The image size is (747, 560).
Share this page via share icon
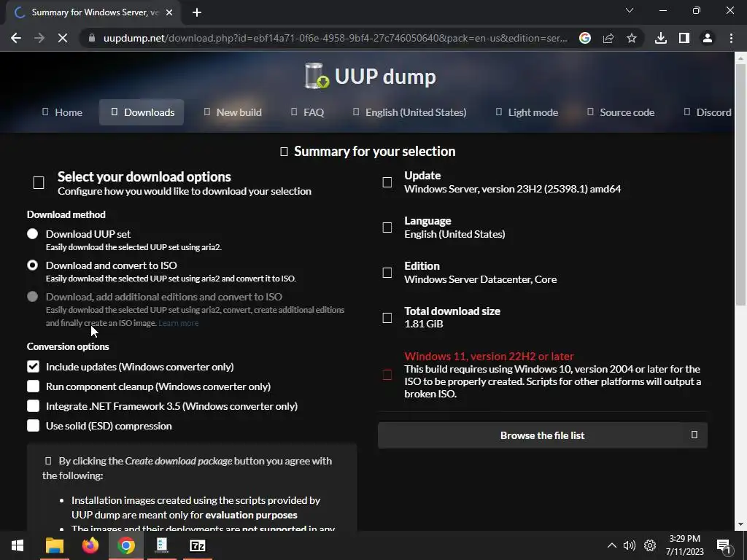pyautogui.click(x=608, y=38)
